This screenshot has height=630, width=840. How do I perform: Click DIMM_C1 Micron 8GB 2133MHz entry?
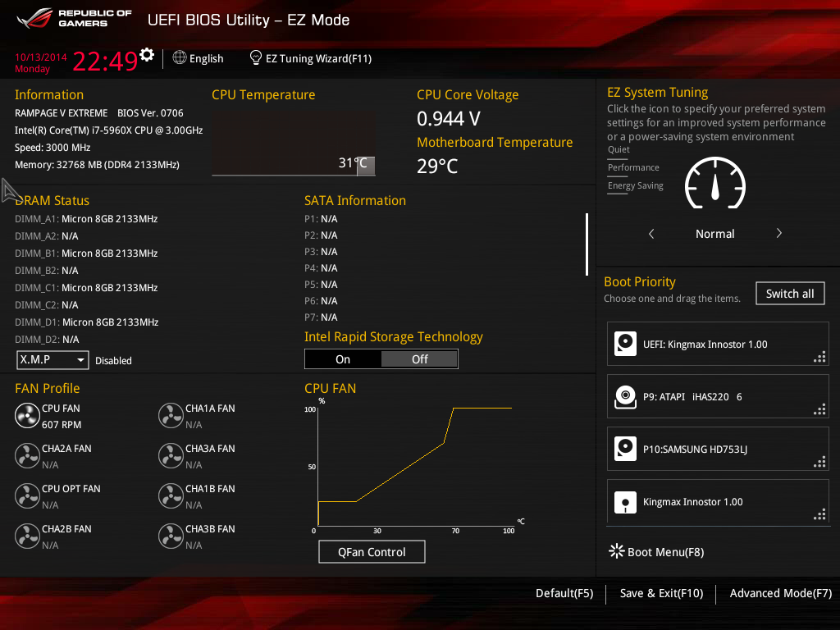click(x=86, y=288)
